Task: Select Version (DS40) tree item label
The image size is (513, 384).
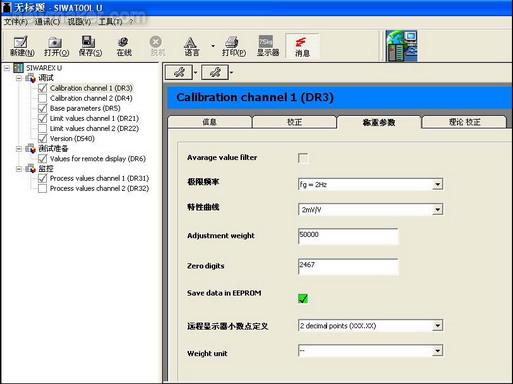Action: pyautogui.click(x=72, y=138)
